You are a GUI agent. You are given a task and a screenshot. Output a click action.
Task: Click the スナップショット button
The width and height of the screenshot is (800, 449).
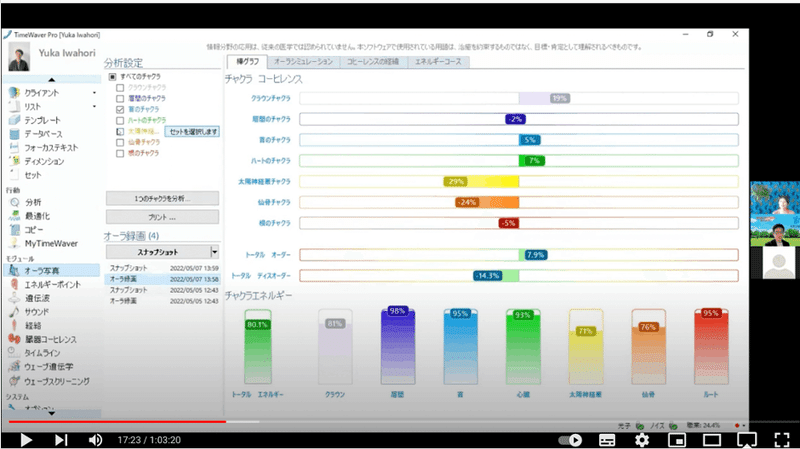158,252
